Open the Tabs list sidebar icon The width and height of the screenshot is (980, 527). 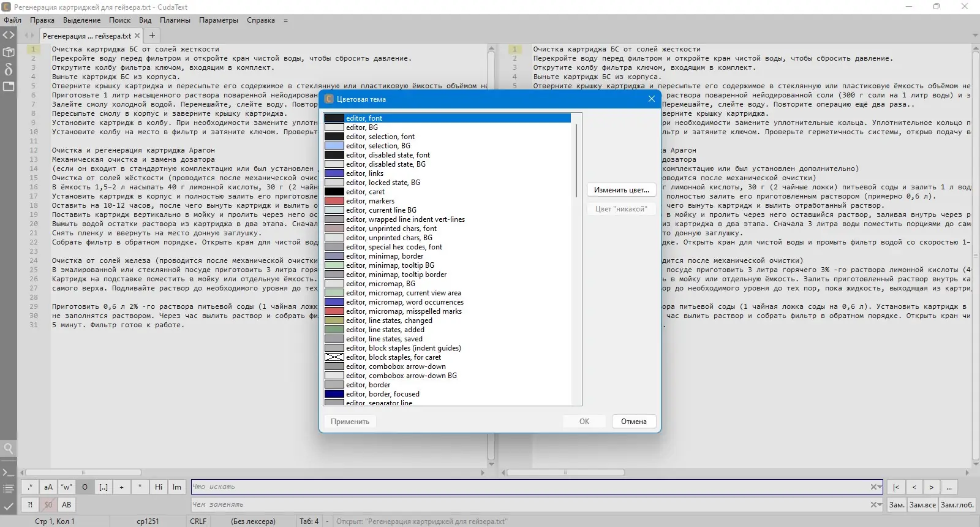tap(9, 86)
